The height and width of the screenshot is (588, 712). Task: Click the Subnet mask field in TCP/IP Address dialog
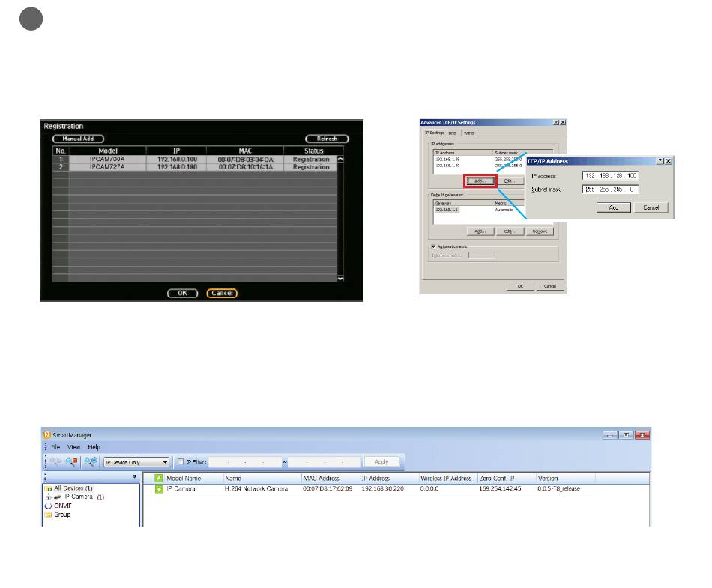[x=611, y=190]
